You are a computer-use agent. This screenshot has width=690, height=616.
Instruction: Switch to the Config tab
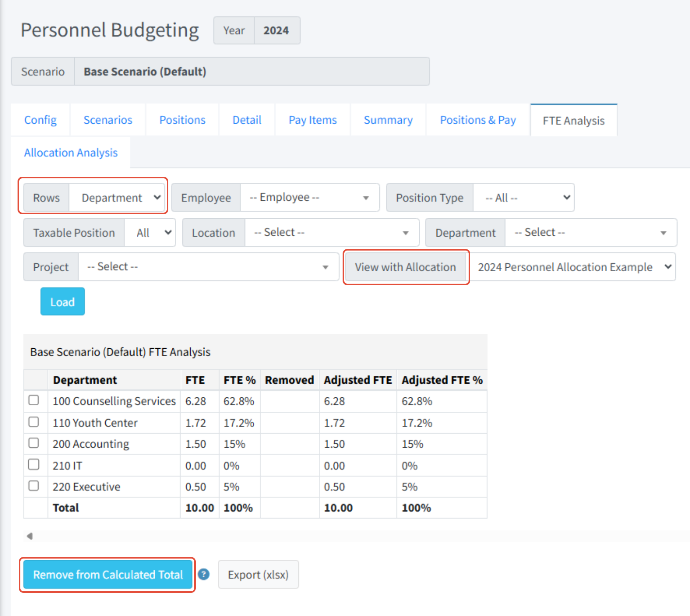point(40,120)
